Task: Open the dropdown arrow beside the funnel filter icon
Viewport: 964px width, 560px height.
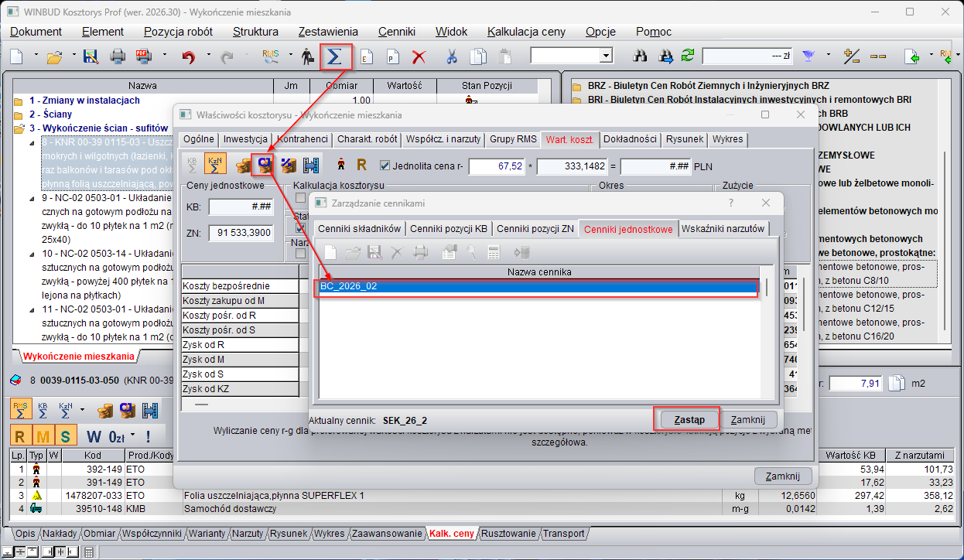Action: 828,56
